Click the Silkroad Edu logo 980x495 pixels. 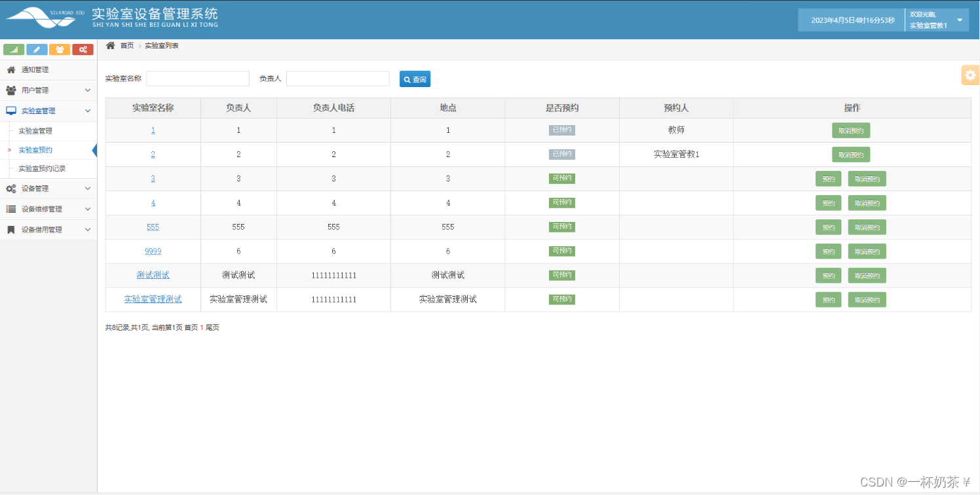46,17
